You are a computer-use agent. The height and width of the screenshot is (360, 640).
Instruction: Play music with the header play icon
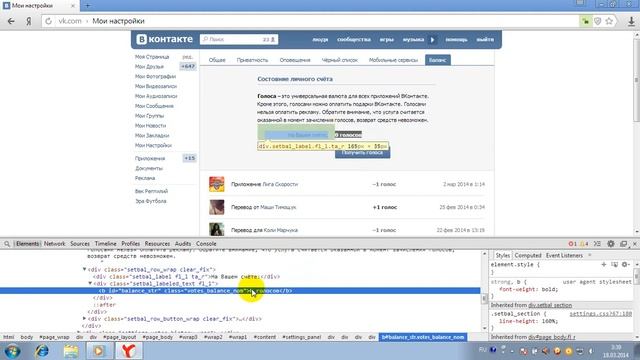coord(432,40)
